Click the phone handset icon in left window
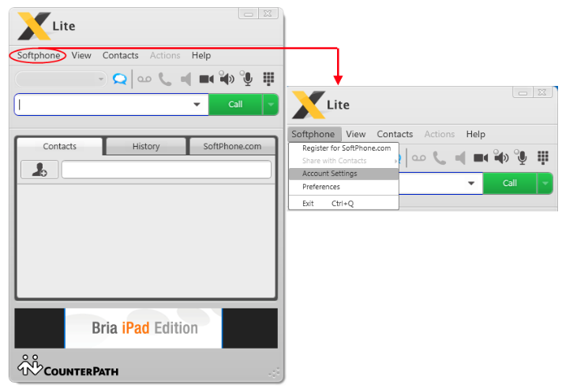The height and width of the screenshot is (392, 577). click(x=165, y=79)
